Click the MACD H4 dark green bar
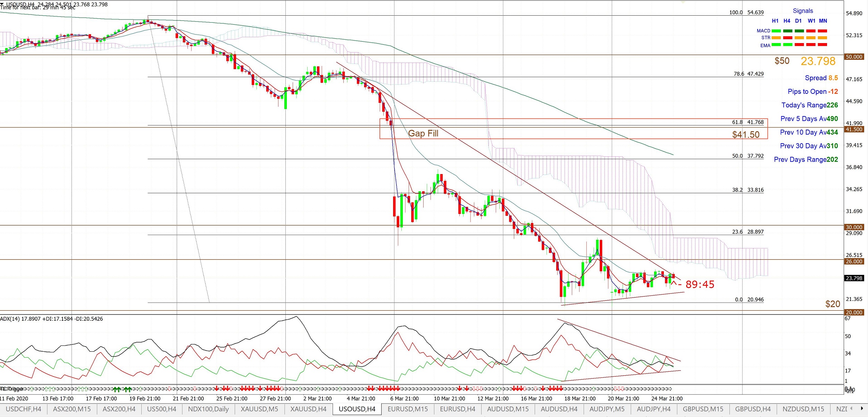The height and width of the screenshot is (417, 868). pyautogui.click(x=788, y=31)
